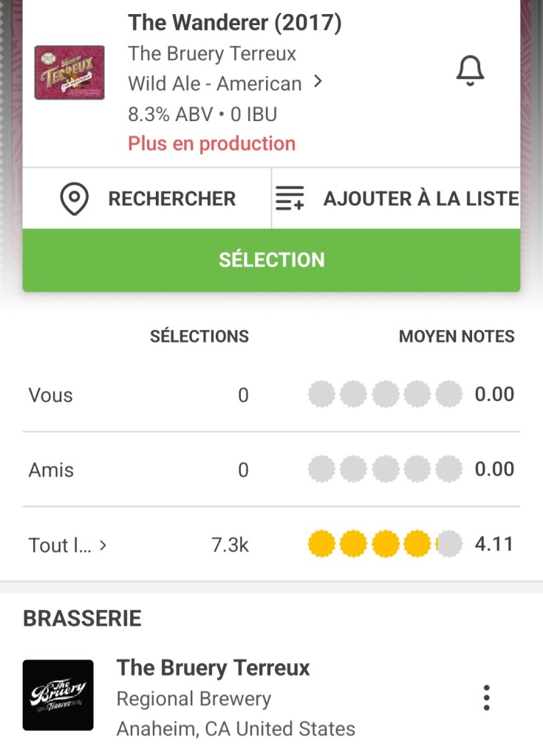Tap the 4.11 average rating value
This screenshot has width=543, height=756.
(x=494, y=544)
